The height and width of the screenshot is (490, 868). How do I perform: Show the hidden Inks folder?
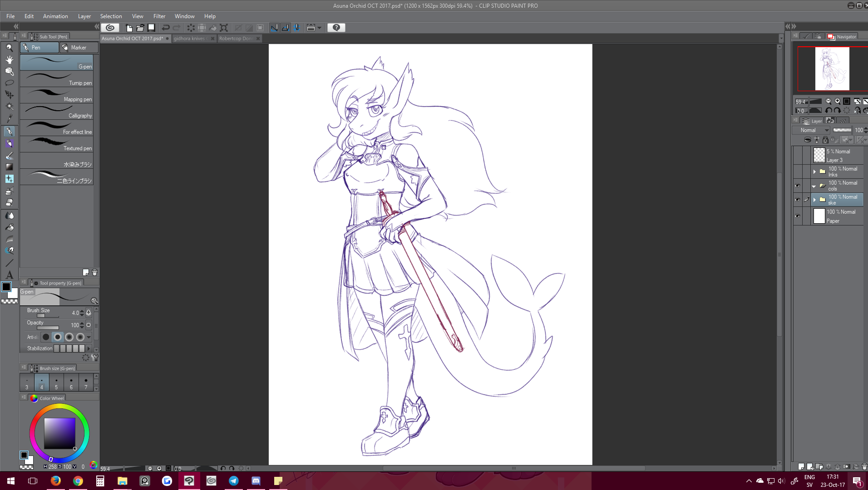pyautogui.click(x=797, y=171)
